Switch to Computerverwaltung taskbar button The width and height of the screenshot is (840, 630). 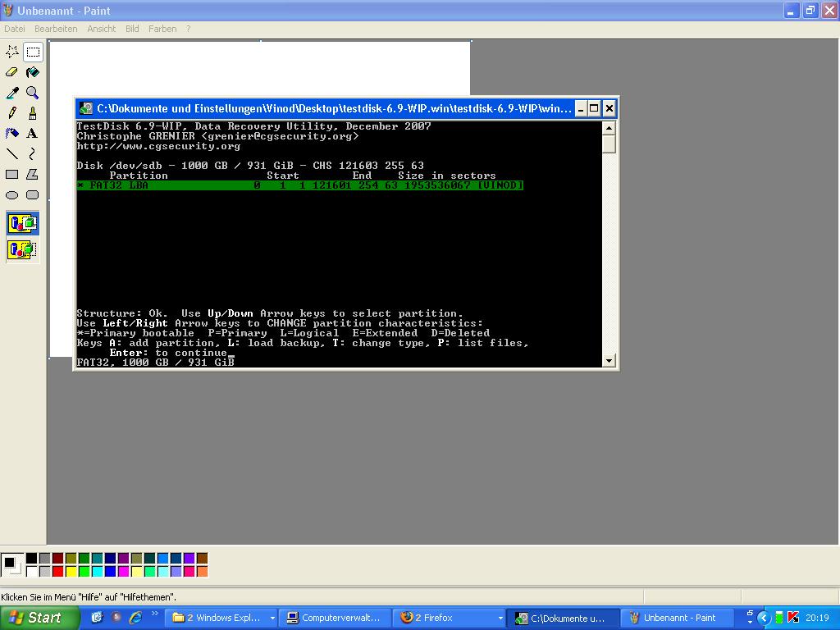tap(336, 618)
